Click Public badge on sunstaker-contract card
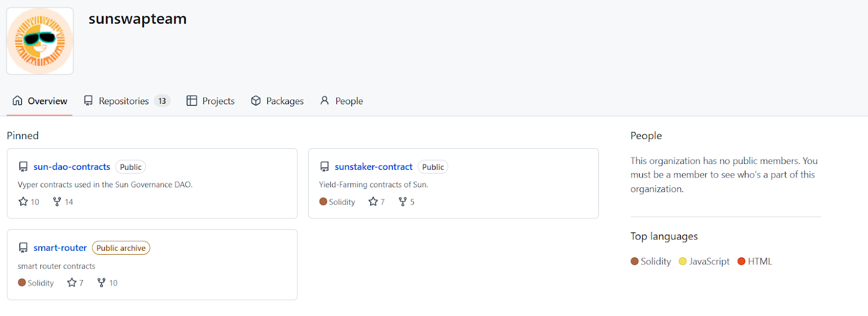 (433, 167)
